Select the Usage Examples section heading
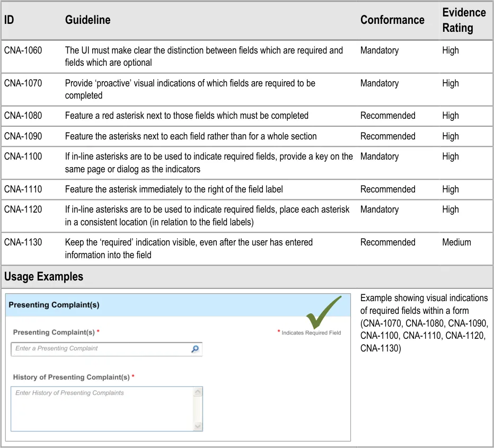 [43, 277]
